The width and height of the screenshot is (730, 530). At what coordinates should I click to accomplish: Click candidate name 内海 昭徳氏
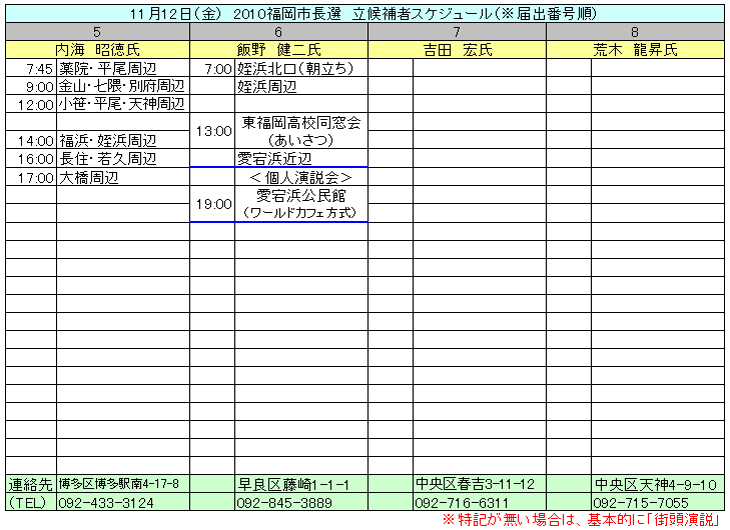pos(96,50)
